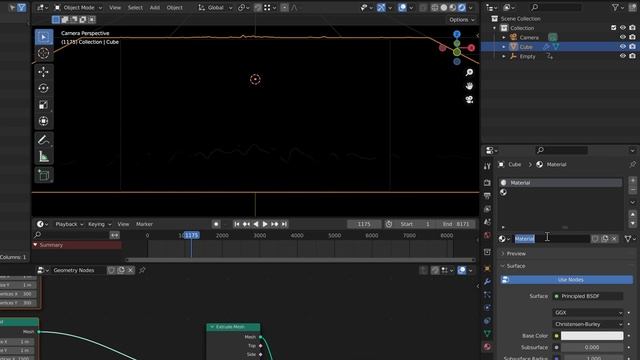Click the new material duplicate icon

[x=604, y=239]
